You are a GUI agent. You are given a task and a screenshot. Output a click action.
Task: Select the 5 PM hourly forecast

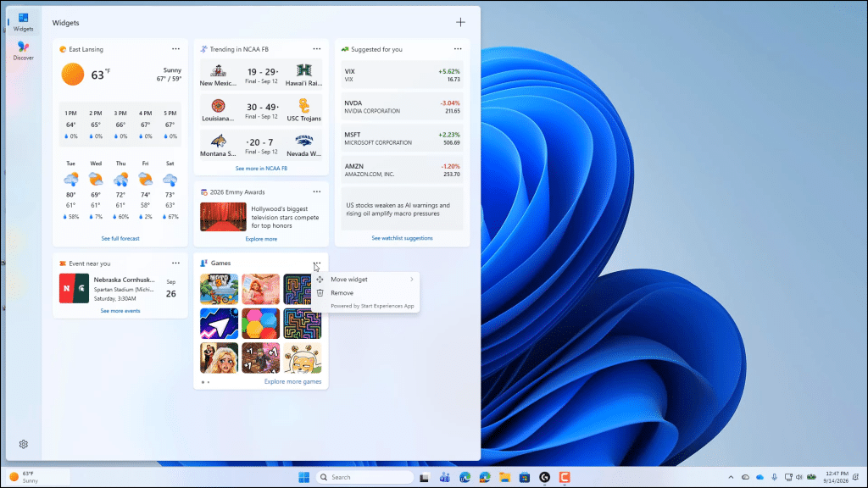170,125
